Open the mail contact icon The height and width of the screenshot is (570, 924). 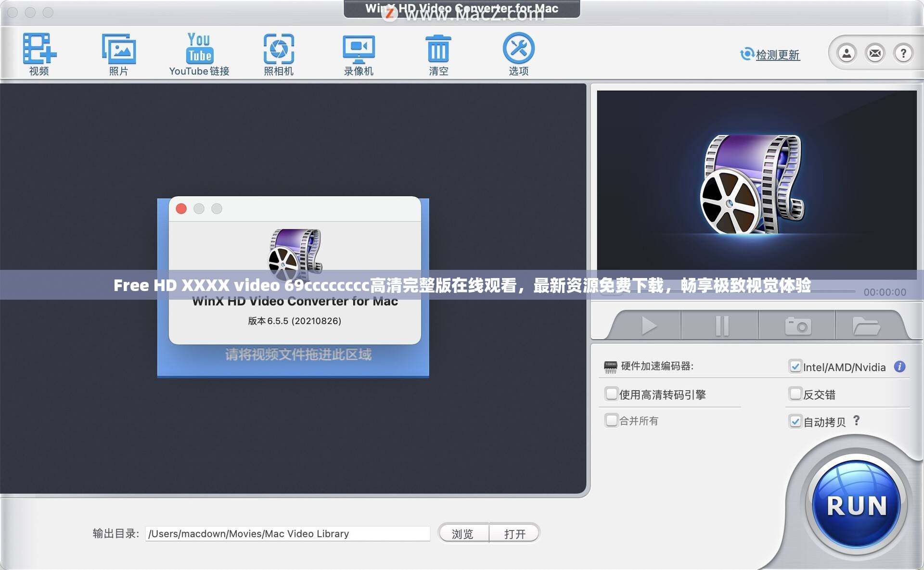pos(874,53)
